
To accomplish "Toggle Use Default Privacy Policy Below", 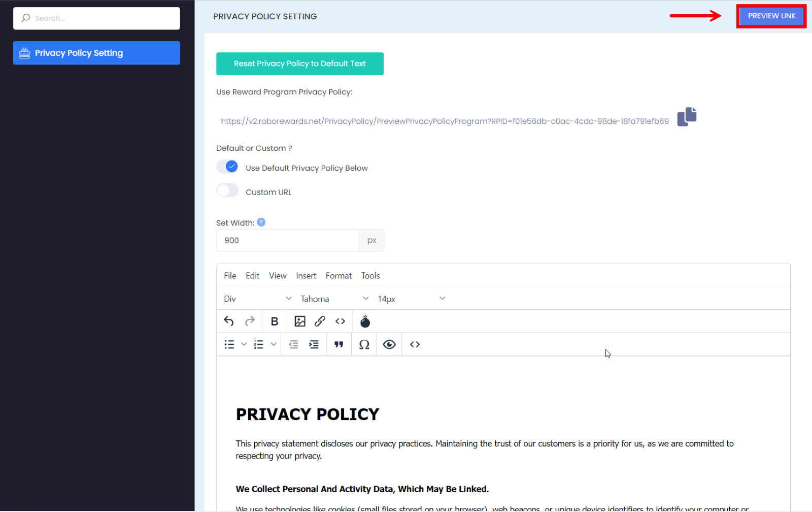I will point(227,167).
